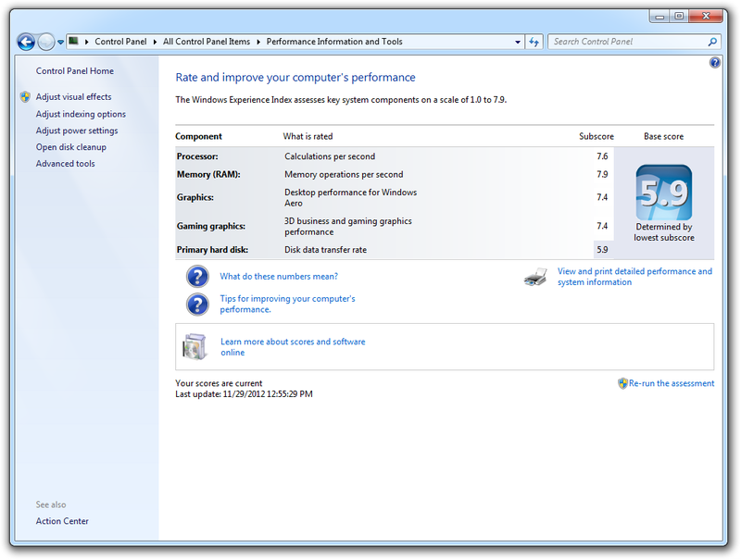Launch Open disk cleanup
The width and height of the screenshot is (741, 560).
point(71,147)
